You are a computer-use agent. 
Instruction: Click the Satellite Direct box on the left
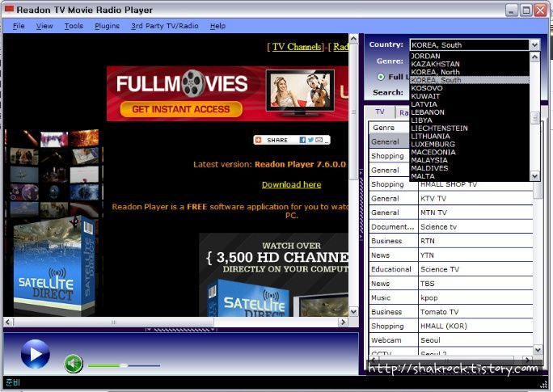[x=54, y=265]
